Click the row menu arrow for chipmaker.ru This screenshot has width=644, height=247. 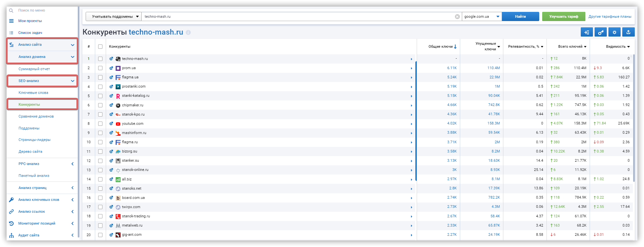coord(411,105)
